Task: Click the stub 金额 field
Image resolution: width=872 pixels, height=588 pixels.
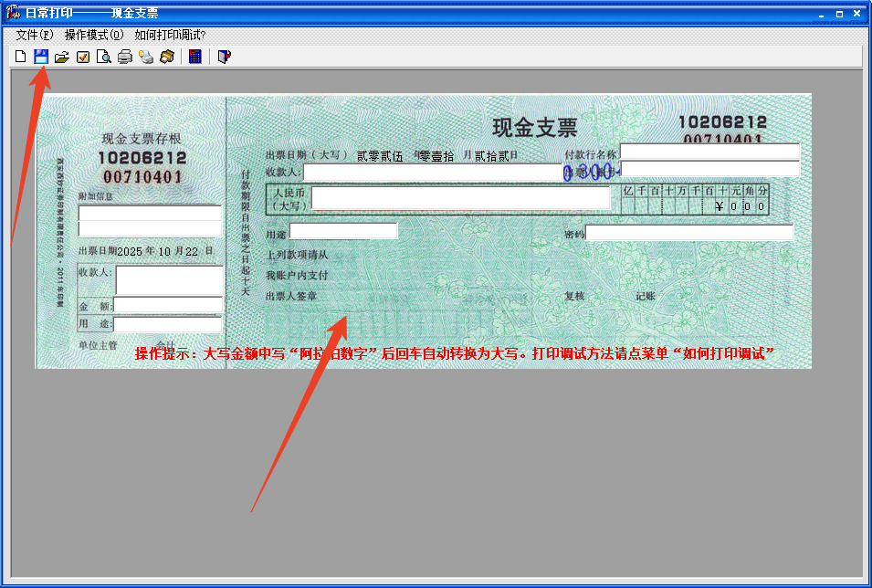Action: 168,305
